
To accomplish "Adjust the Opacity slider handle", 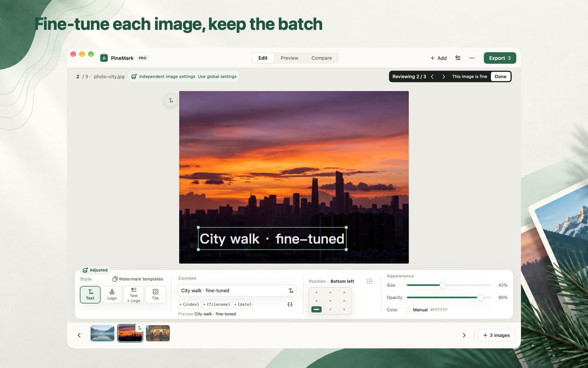I will [481, 298].
